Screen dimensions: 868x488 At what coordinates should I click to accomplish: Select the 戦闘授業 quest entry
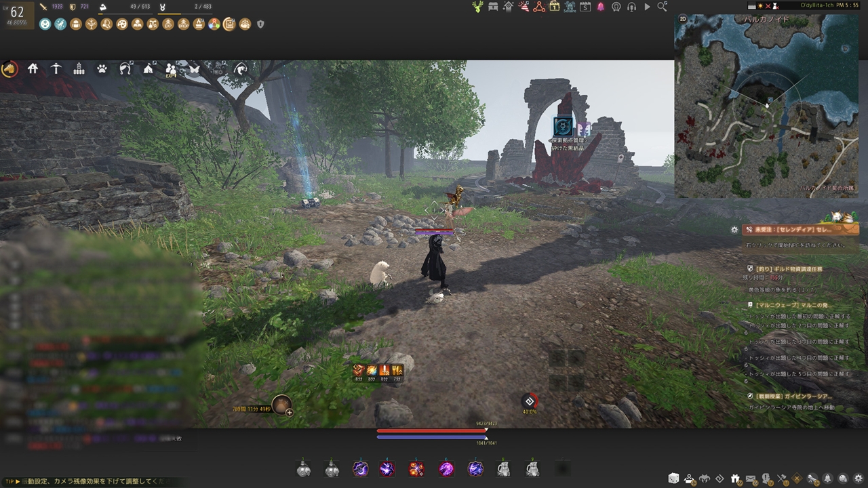pos(790,396)
